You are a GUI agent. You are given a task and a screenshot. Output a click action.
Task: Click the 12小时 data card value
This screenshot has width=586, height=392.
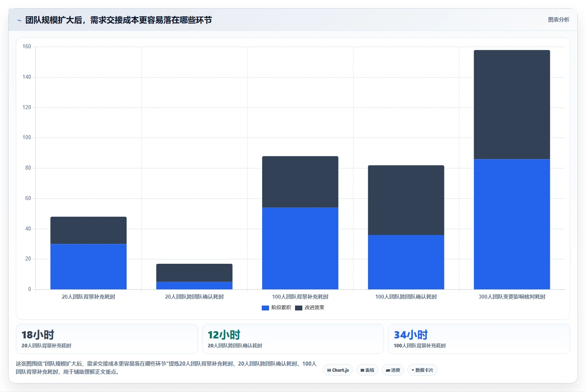click(224, 335)
